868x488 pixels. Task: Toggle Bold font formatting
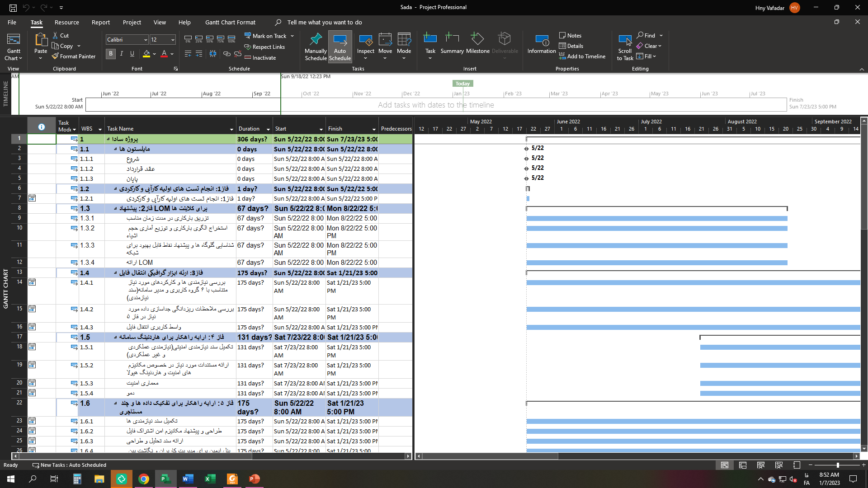pyautogui.click(x=111, y=54)
